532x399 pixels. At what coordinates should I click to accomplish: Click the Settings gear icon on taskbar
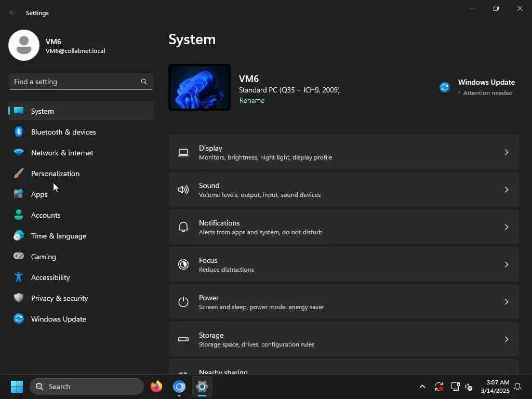coord(202,387)
